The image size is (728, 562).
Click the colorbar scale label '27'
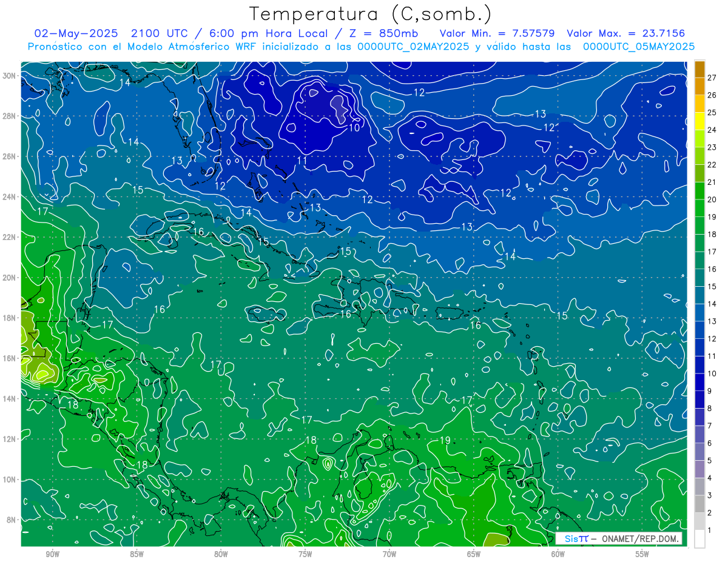point(712,78)
